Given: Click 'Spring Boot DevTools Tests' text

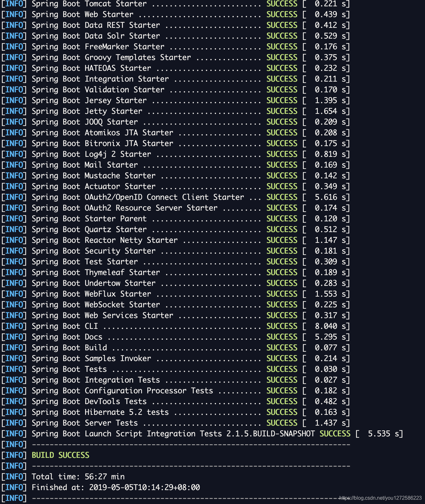Looking at the screenshot, I should (89, 402).
